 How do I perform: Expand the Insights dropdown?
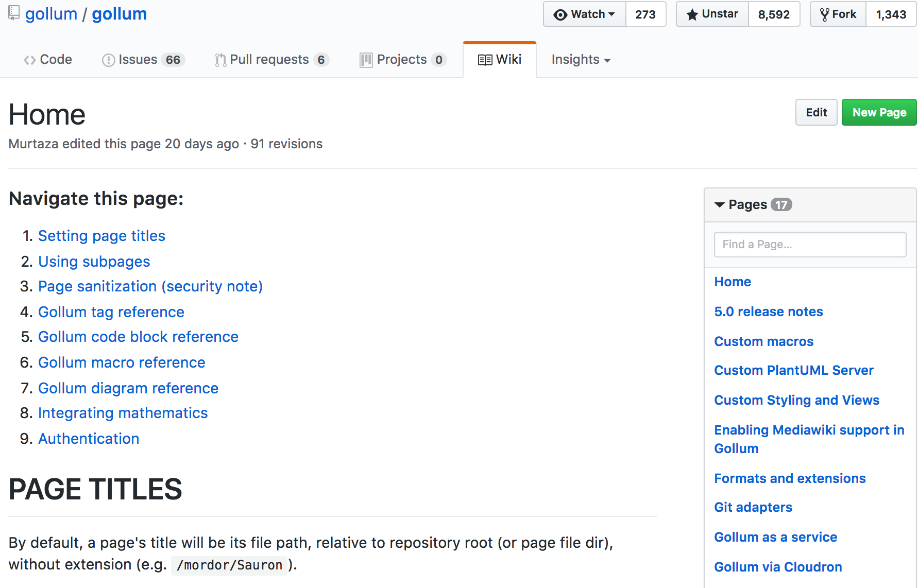tap(581, 60)
